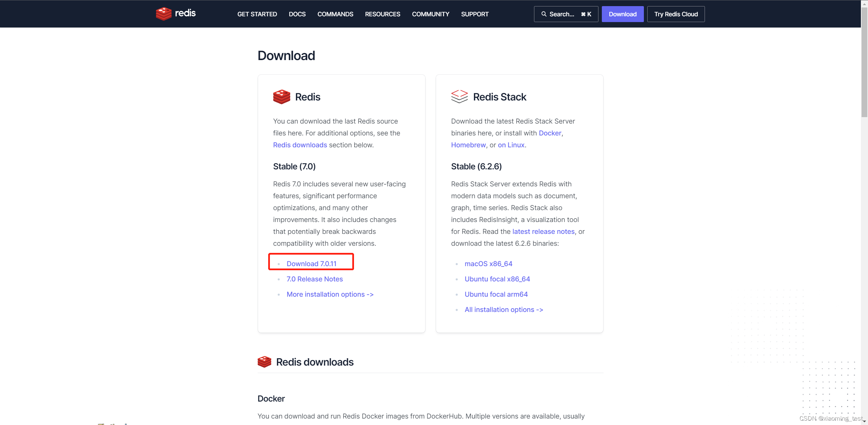Click the Download page title
Image resolution: width=868 pixels, height=425 pixels.
pyautogui.click(x=286, y=55)
